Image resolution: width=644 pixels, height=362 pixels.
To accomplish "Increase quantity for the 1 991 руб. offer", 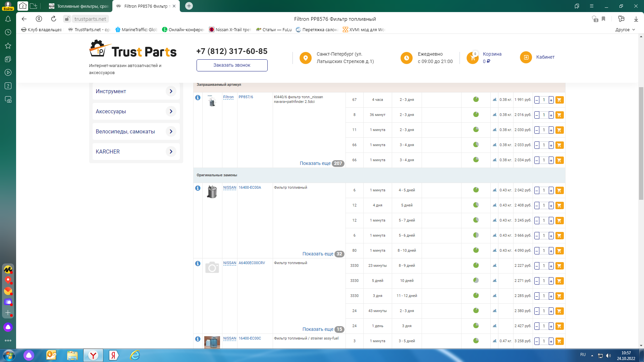I will click(x=551, y=100).
